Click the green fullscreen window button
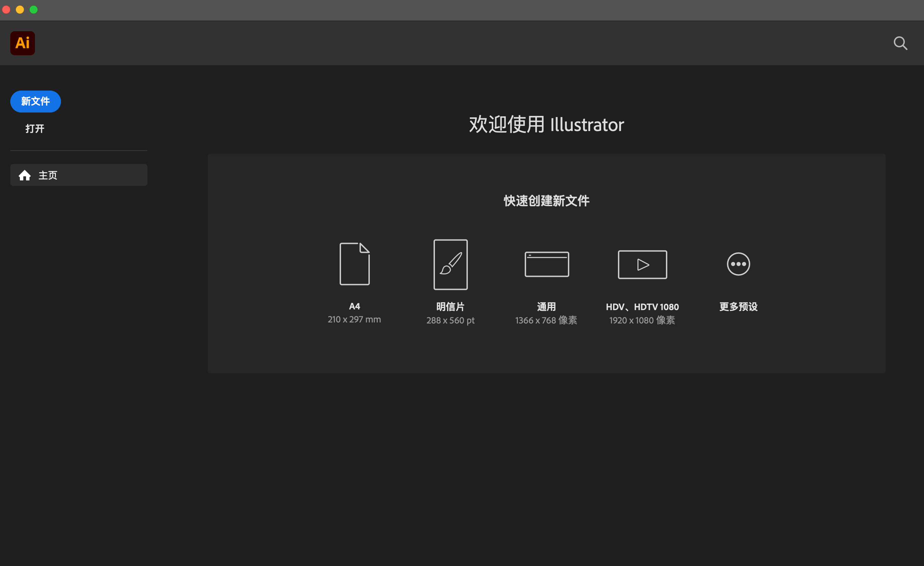 34,9
